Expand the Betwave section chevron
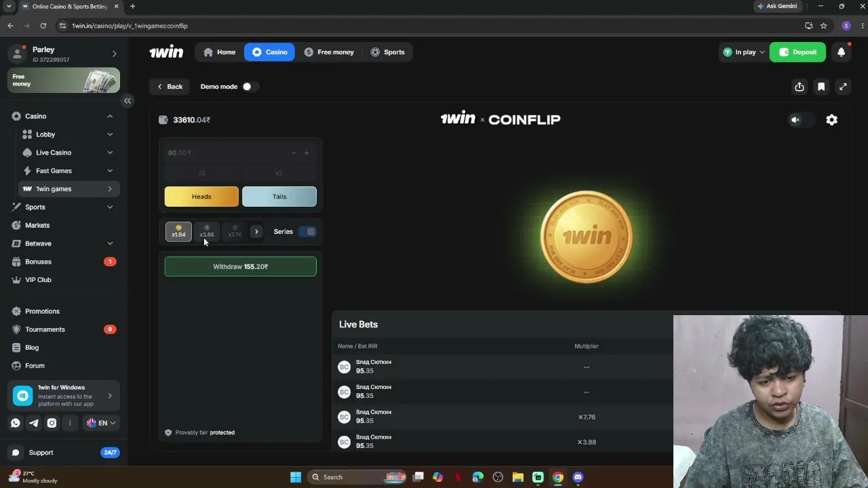This screenshot has width=868, height=488. (x=110, y=243)
